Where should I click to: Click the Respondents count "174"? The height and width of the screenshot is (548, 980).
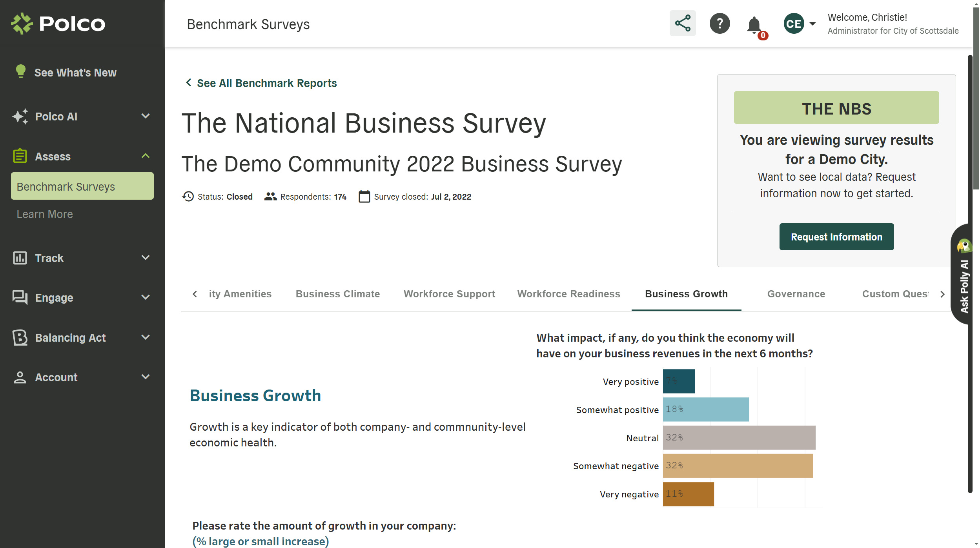(x=340, y=197)
